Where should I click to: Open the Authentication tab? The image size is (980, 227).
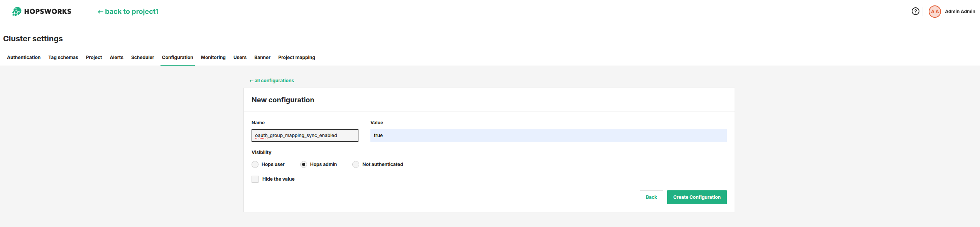point(24,58)
